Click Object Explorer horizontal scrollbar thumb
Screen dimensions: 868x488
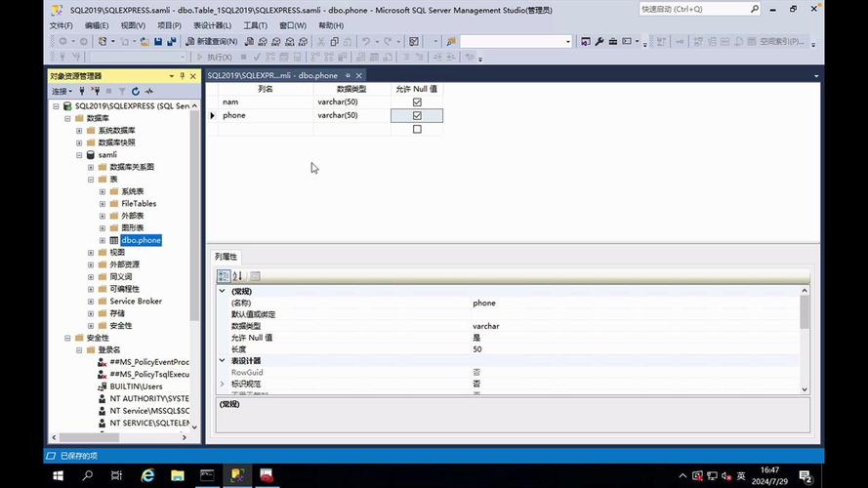[89, 437]
